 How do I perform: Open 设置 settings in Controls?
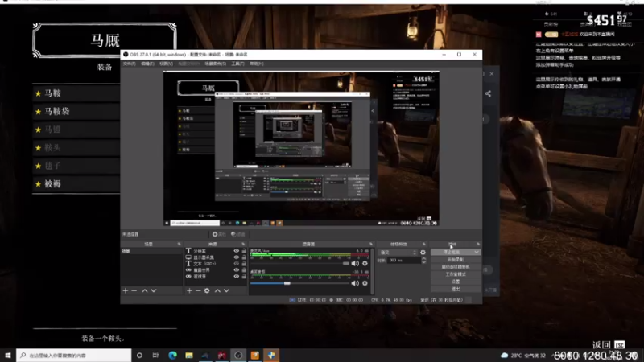pos(456,282)
